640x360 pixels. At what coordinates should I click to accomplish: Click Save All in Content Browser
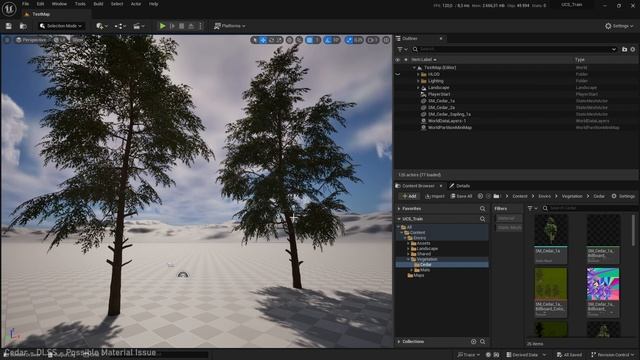point(461,196)
